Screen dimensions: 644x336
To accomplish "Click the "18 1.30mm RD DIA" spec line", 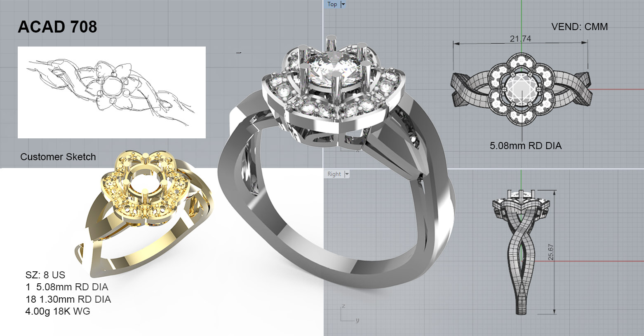I will pyautogui.click(x=68, y=299).
